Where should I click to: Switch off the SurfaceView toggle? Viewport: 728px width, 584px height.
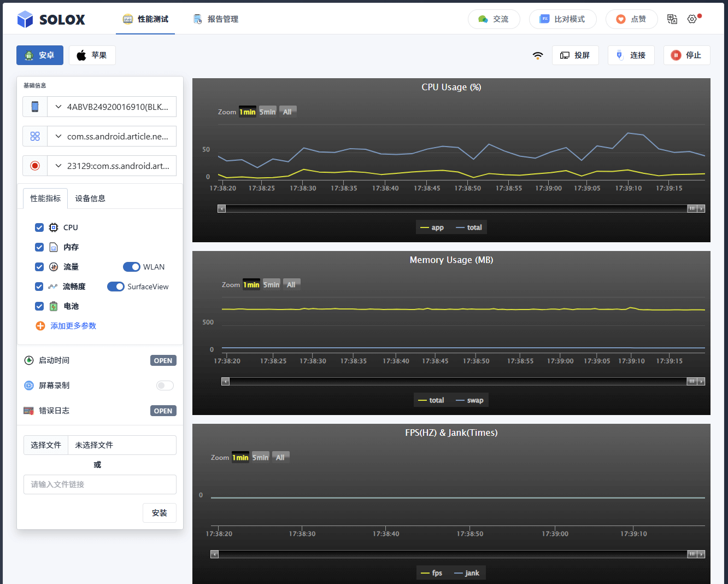[116, 287]
